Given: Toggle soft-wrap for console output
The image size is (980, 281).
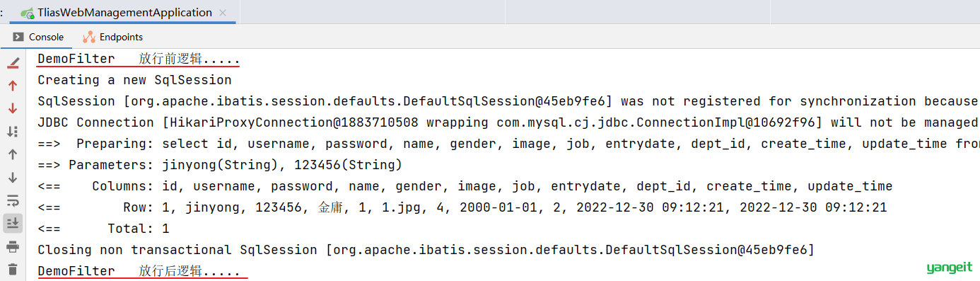Looking at the screenshot, I should tap(13, 200).
